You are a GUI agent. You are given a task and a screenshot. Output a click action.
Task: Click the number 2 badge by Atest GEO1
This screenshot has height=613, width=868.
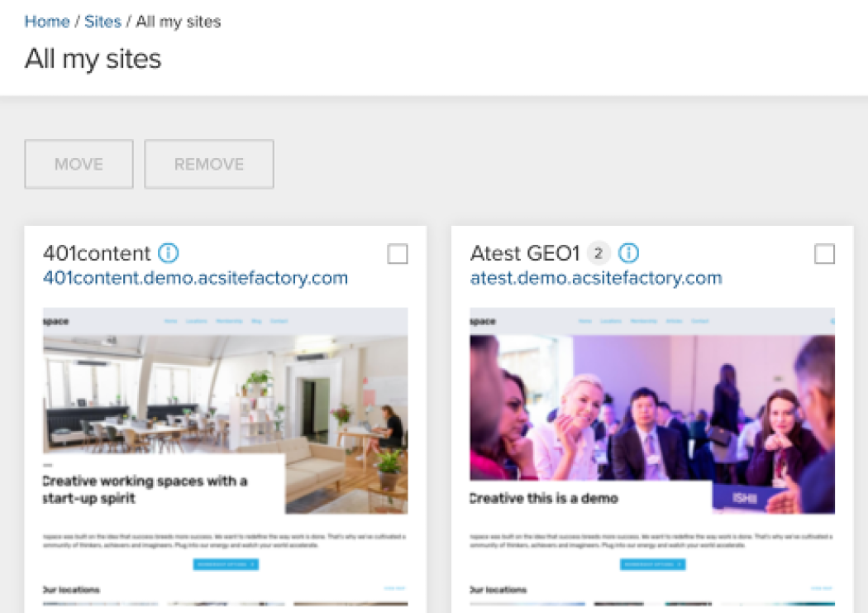[598, 253]
